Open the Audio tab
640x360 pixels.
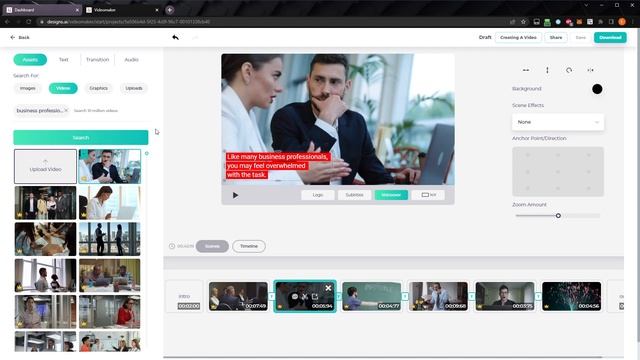[x=131, y=60]
